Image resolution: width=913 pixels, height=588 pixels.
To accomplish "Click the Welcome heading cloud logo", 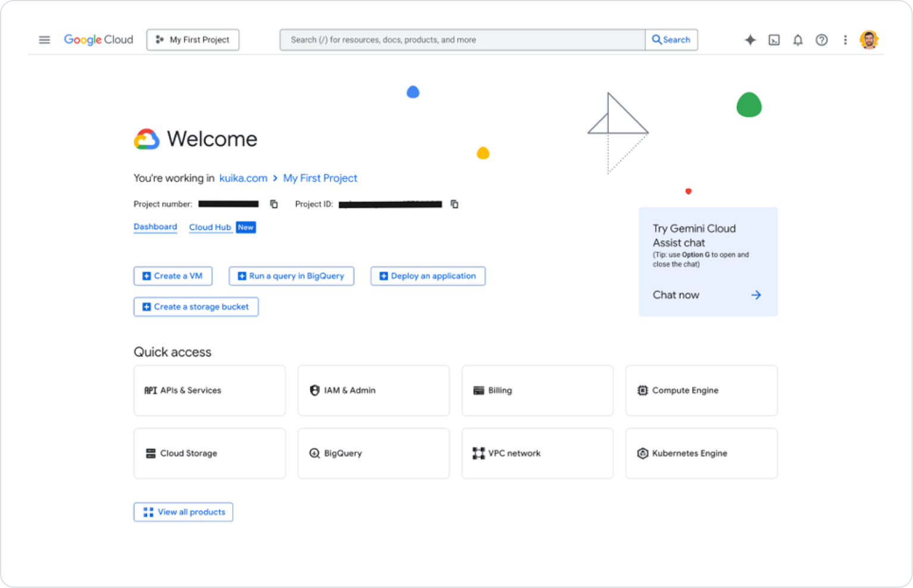I will [146, 139].
